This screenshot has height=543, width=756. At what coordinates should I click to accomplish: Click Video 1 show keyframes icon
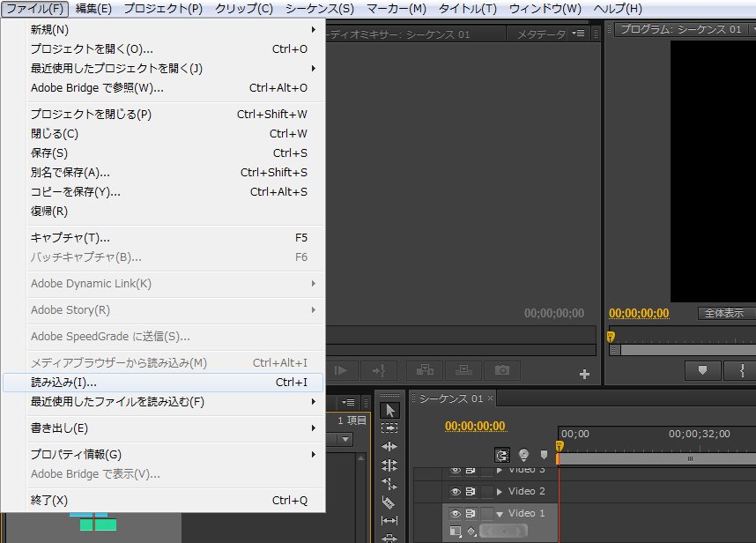pos(472,531)
